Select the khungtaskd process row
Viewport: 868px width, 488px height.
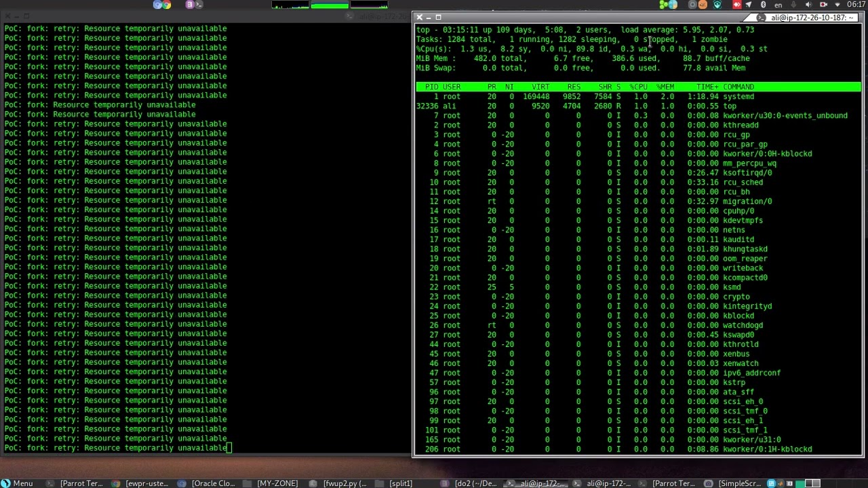click(x=638, y=249)
